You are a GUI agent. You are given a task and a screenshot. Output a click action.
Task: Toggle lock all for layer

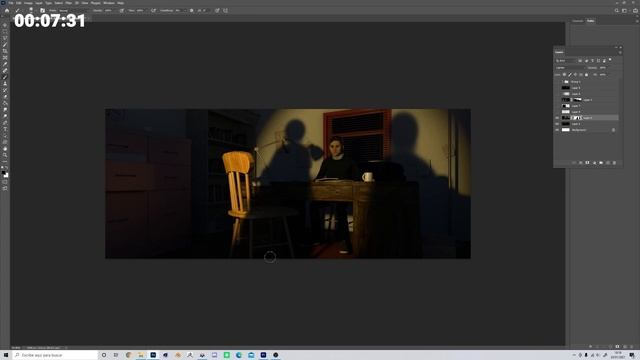[x=587, y=75]
